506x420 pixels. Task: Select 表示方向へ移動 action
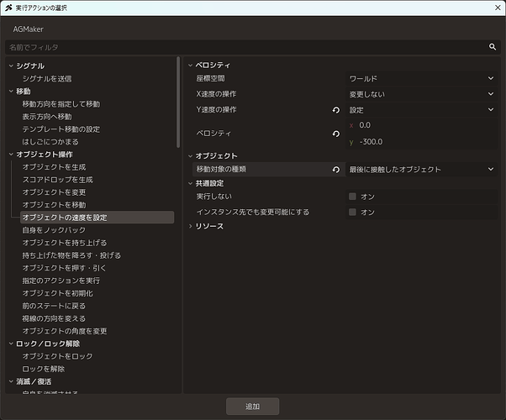(47, 117)
